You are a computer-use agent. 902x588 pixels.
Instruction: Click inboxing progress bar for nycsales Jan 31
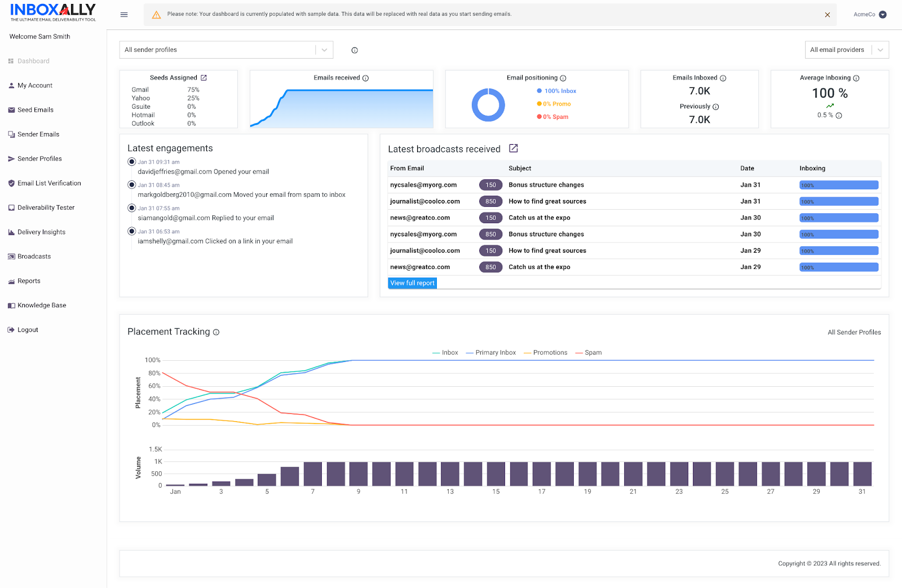tap(838, 185)
